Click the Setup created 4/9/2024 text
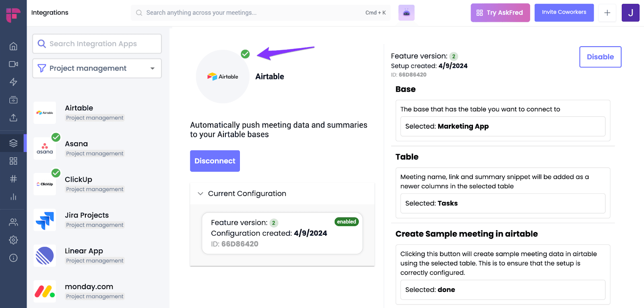The height and width of the screenshot is (308, 644). [429, 66]
